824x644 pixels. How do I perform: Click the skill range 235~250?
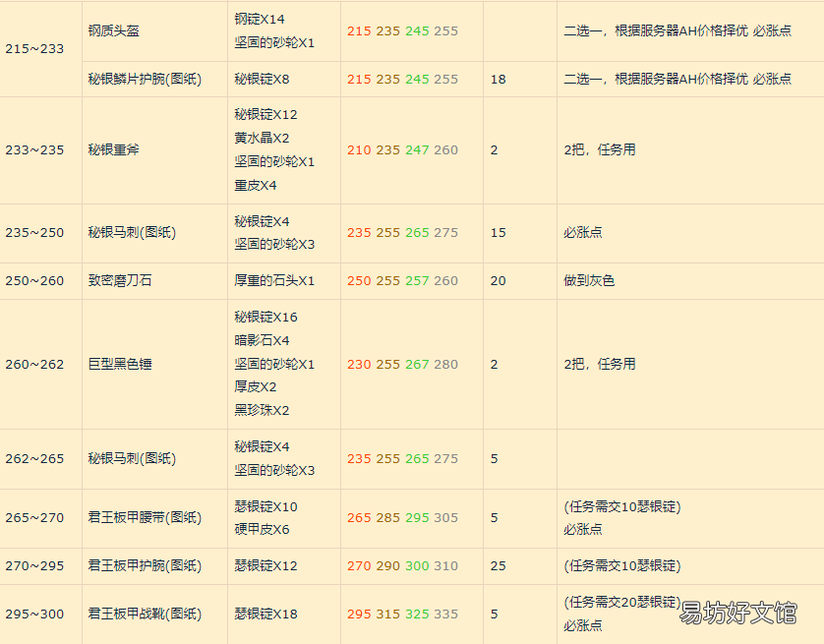pyautogui.click(x=34, y=233)
